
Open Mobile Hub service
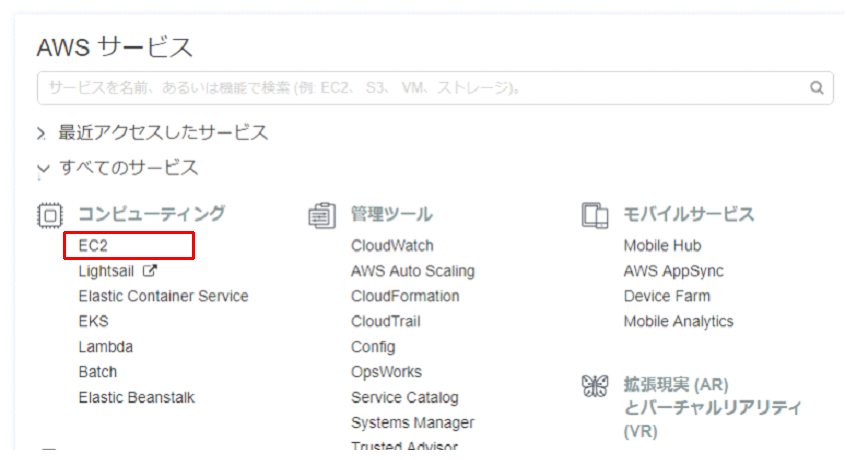662,246
